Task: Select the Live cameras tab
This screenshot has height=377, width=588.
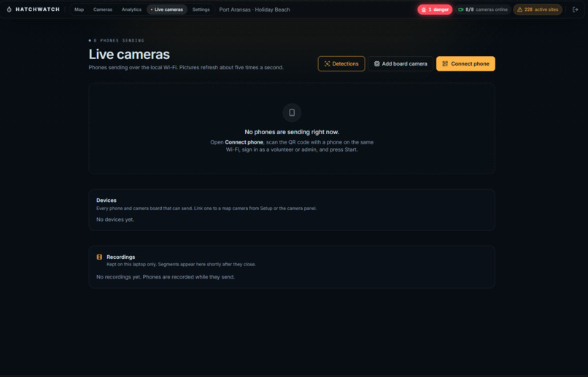Action: 167,9
